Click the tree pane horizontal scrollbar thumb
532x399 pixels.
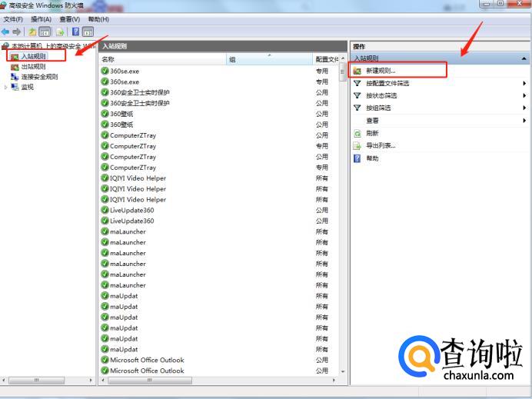tap(36, 381)
